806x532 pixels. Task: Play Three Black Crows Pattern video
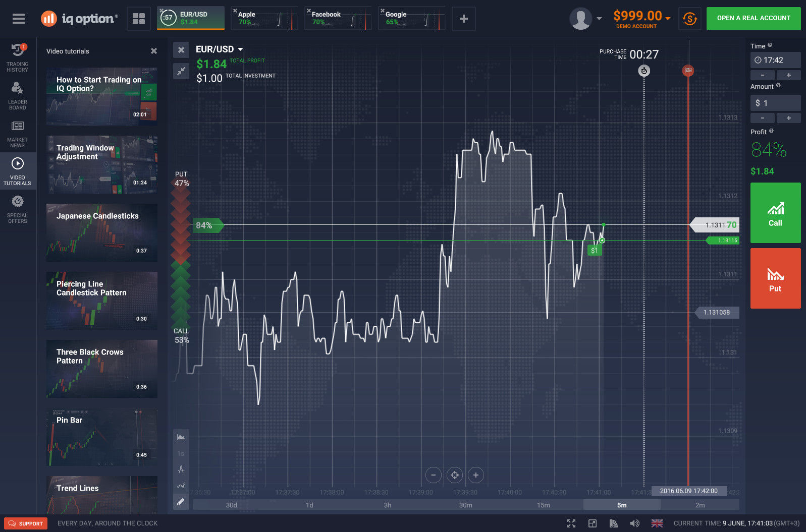click(x=101, y=369)
